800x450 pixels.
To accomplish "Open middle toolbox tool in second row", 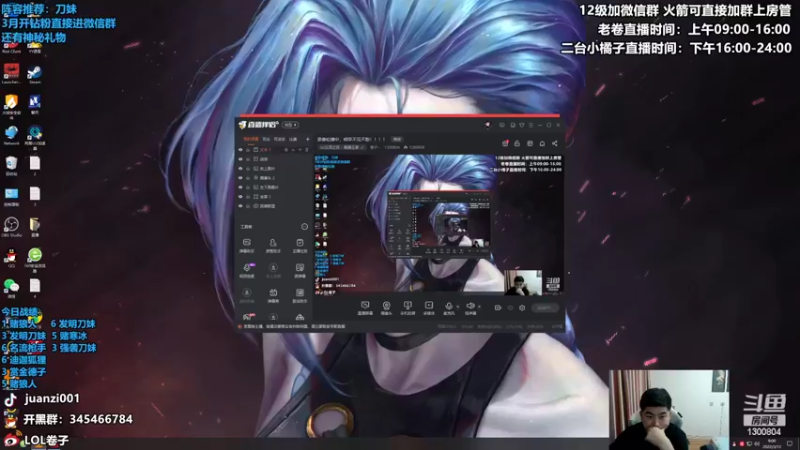I will coord(273,270).
